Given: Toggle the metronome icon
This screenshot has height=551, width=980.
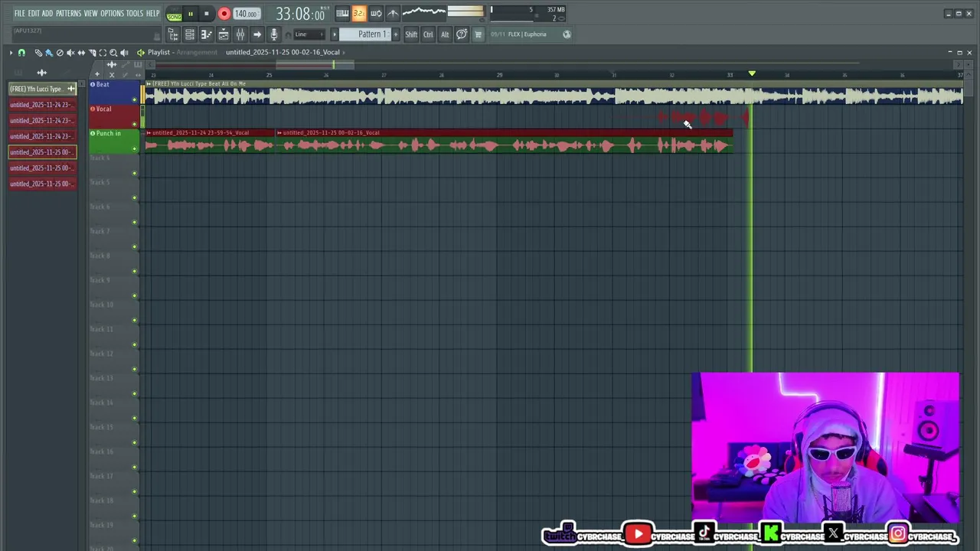Looking at the screenshot, I should coord(393,14).
